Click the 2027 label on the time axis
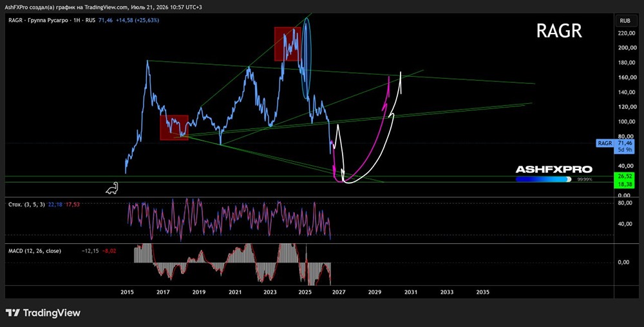The image size is (644, 327). (x=339, y=292)
